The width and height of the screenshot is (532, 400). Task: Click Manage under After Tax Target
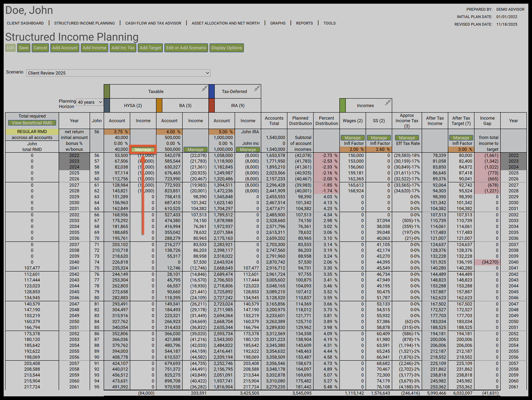tap(461, 138)
